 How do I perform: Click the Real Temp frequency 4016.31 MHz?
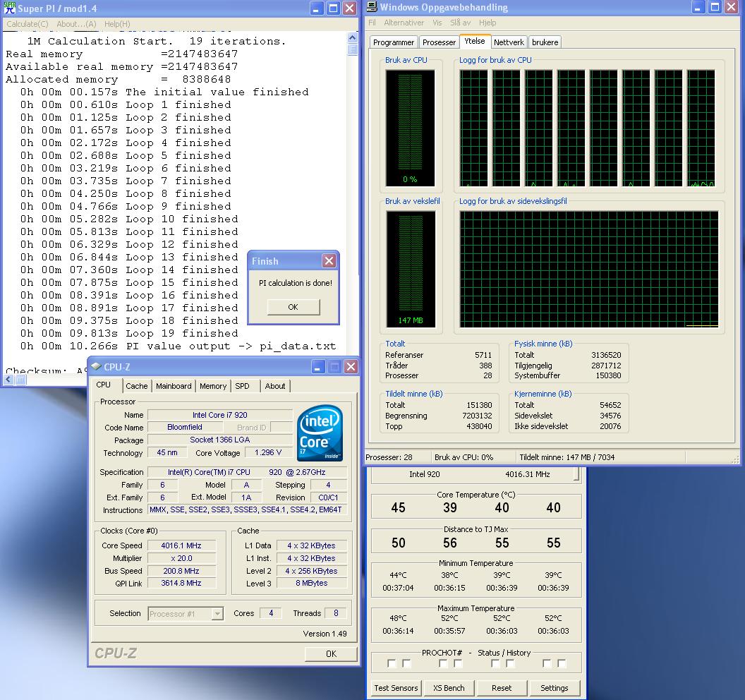coord(527,473)
